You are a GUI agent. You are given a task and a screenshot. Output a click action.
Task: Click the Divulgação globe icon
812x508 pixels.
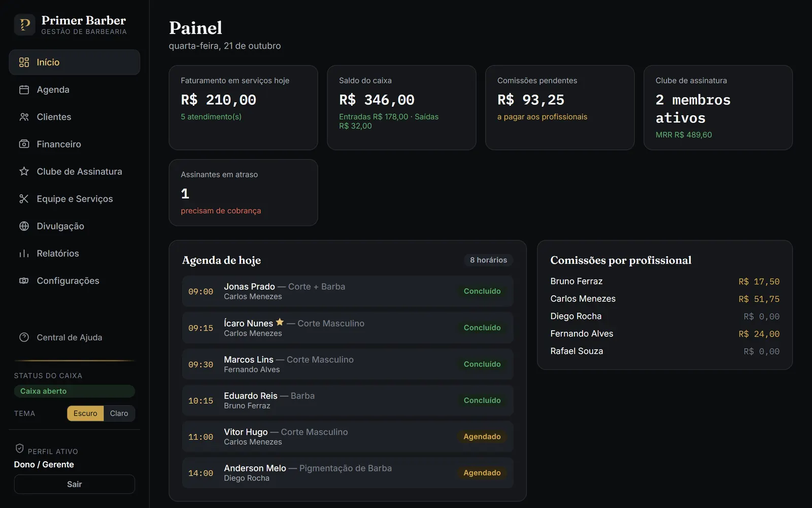(x=24, y=226)
